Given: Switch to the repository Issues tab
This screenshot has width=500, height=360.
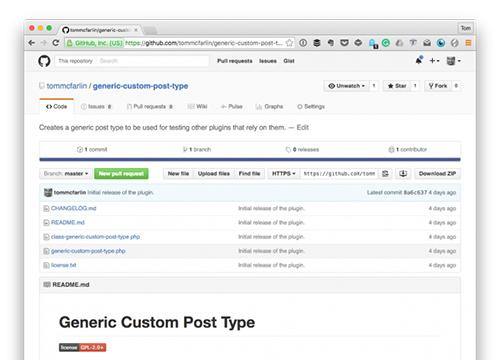Looking at the screenshot, I should 96,107.
